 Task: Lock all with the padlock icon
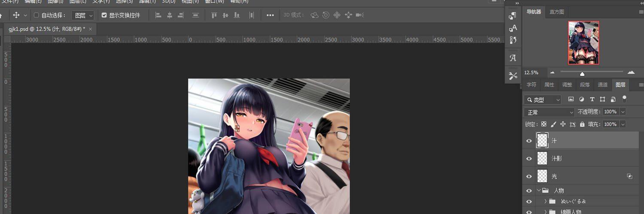click(582, 124)
